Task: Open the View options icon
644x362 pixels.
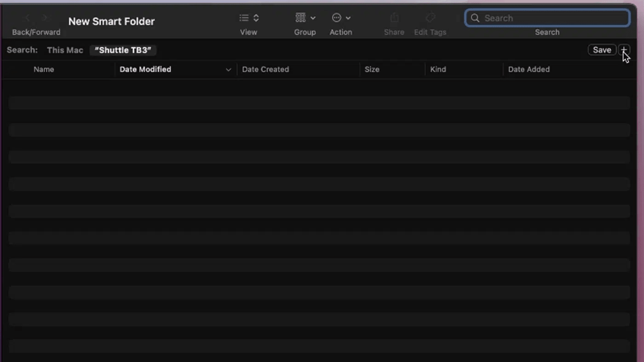Action: [x=244, y=17]
